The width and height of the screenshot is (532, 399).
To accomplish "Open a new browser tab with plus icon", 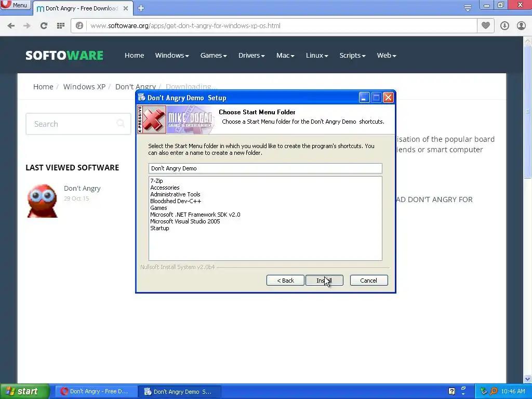I will tap(141, 8).
